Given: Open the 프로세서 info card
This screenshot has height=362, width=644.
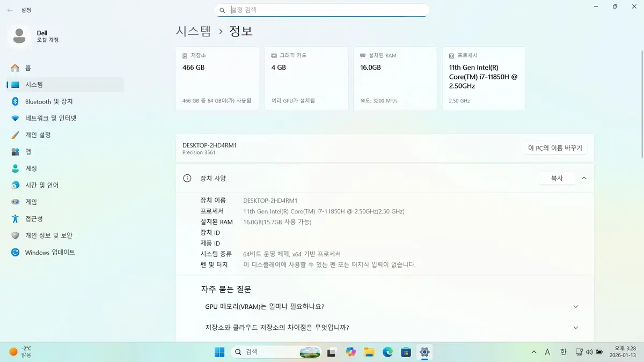Looking at the screenshot, I should (x=484, y=78).
